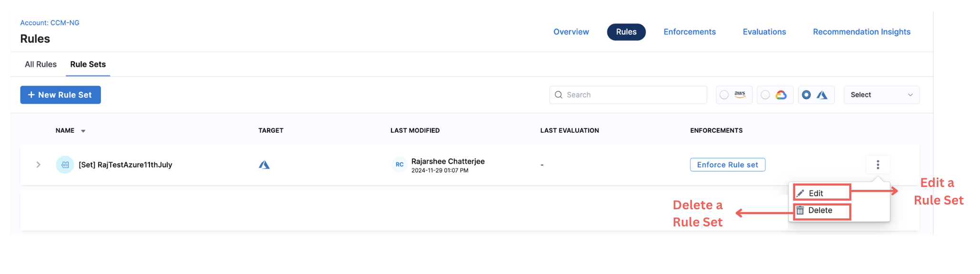The height and width of the screenshot is (274, 980).
Task: Select the Google Cloud radio button
Action: 765,95
